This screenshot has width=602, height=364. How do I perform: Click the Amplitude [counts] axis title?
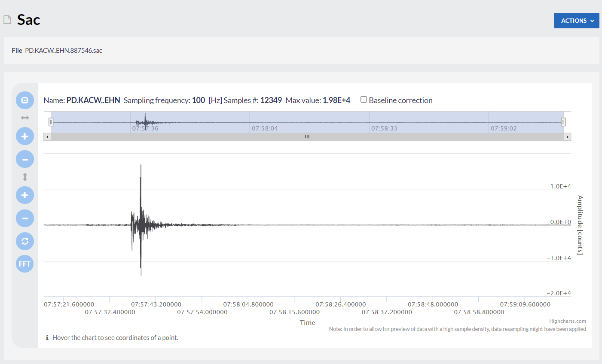pos(580,225)
